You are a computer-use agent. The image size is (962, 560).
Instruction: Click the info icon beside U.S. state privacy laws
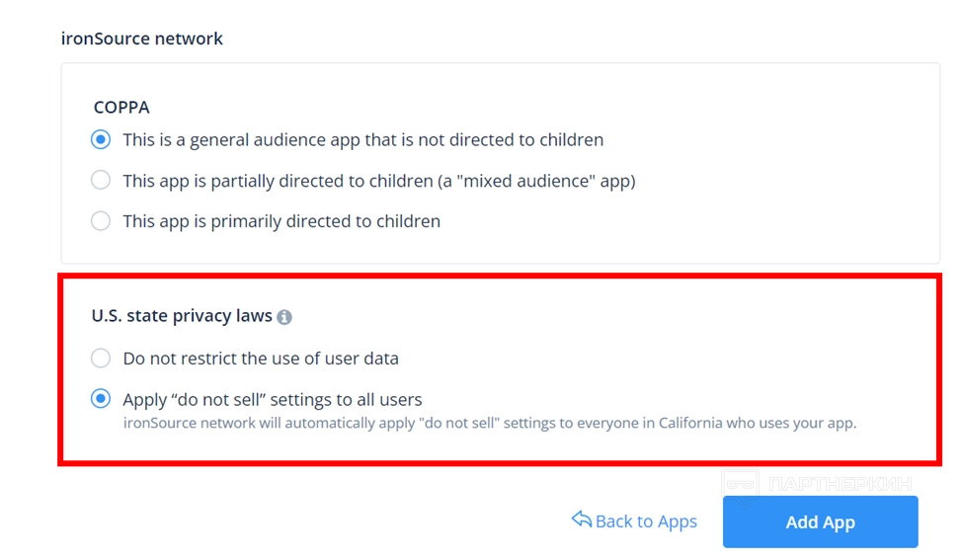[284, 317]
